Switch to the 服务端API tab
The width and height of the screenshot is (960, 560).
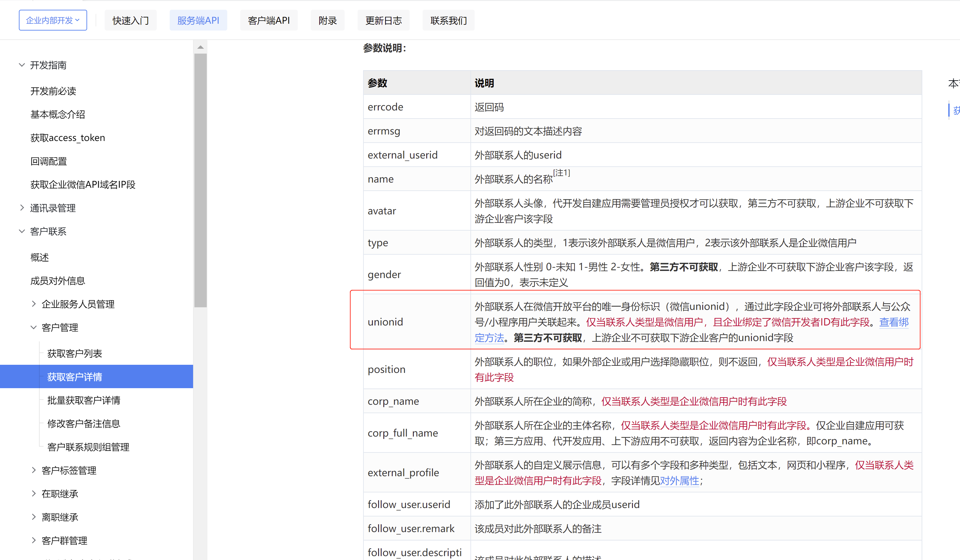click(198, 20)
